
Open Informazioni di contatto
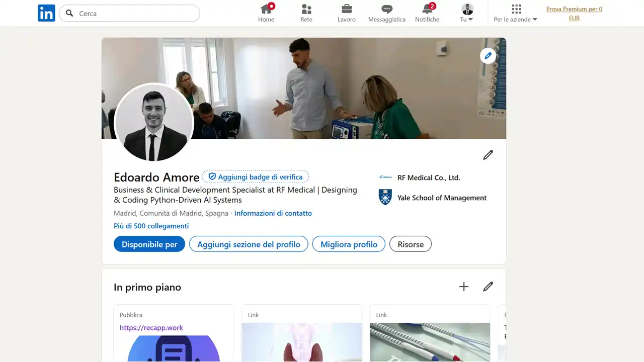point(273,213)
